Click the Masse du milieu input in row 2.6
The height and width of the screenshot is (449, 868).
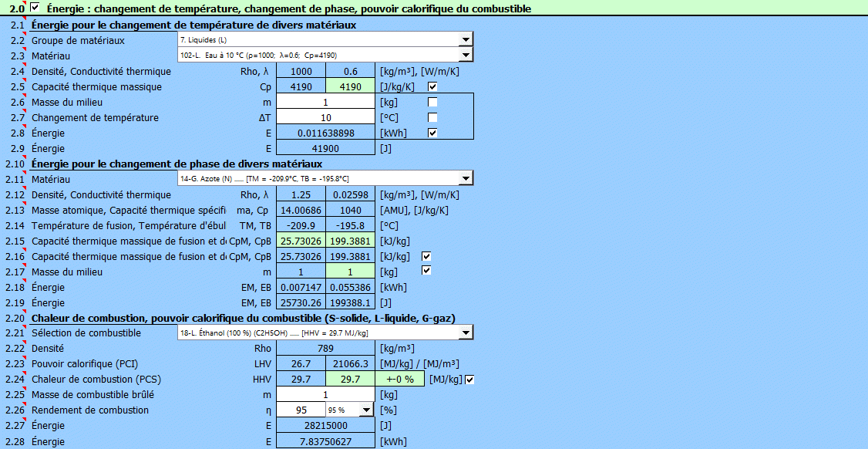(325, 102)
